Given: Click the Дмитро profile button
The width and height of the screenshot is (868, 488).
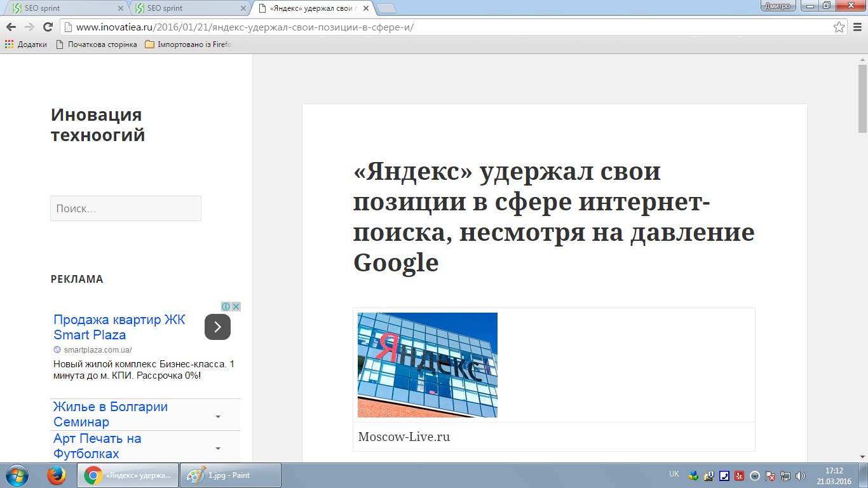Looking at the screenshot, I should (778, 6).
